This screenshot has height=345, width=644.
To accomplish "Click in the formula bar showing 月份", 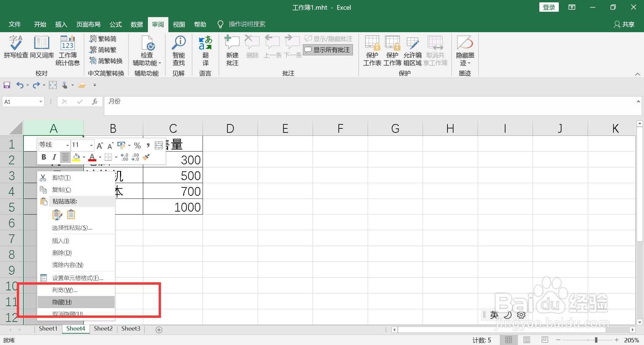I will (x=369, y=106).
